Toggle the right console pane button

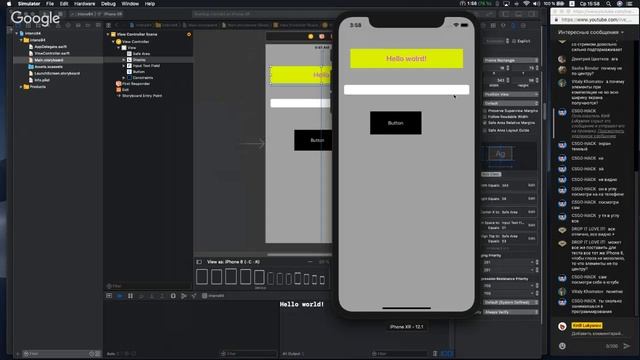coord(449,353)
